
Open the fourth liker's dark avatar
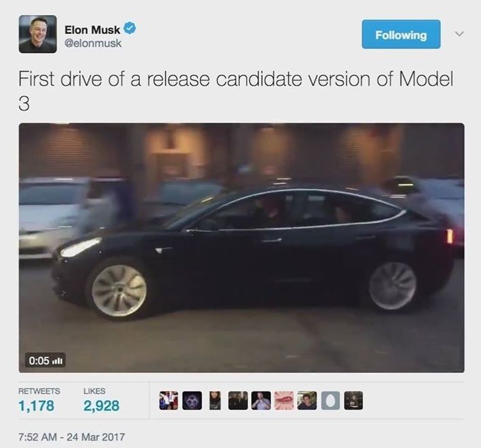pos(238,401)
